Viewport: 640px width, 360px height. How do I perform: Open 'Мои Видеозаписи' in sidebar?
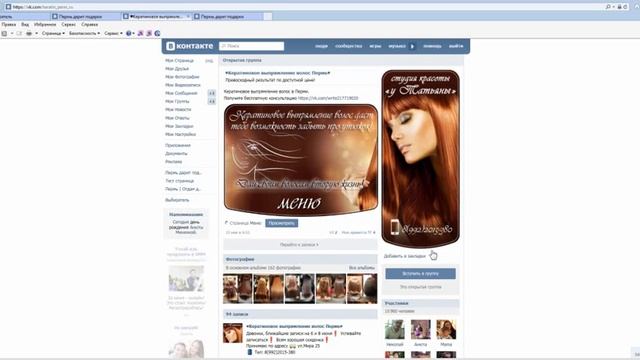click(x=183, y=85)
